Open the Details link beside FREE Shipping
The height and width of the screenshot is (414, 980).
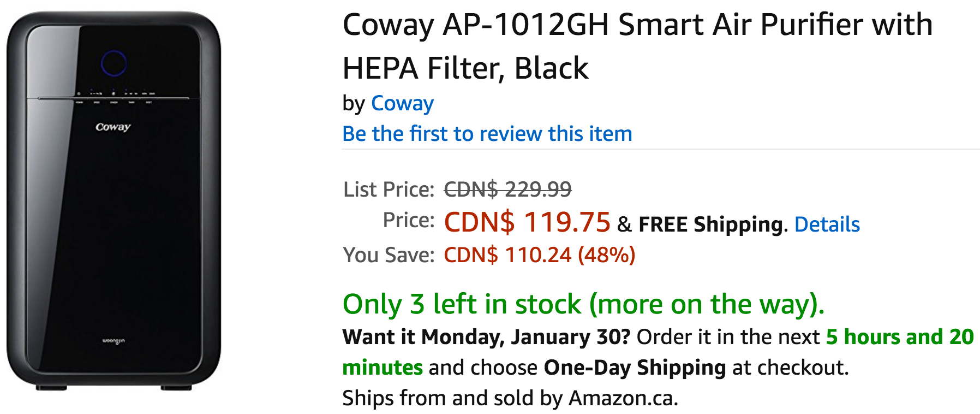point(827,224)
